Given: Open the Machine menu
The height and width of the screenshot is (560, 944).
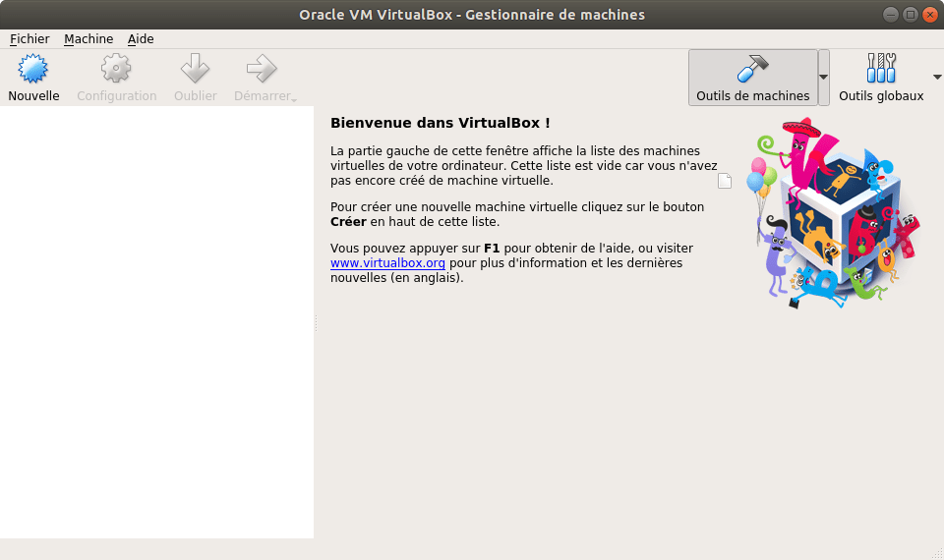Looking at the screenshot, I should 88,39.
